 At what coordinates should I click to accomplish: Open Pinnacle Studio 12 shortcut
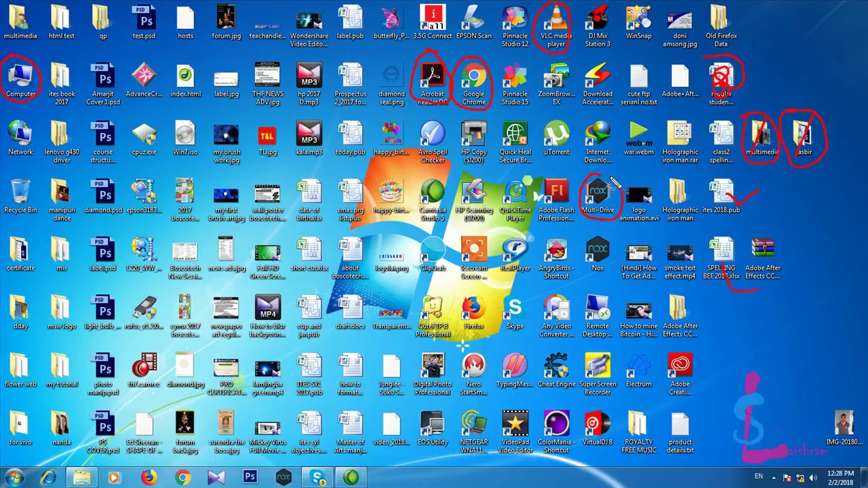click(515, 26)
